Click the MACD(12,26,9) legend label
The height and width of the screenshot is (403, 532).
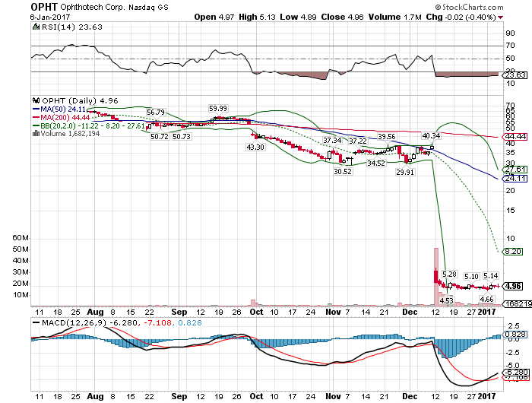74,322
